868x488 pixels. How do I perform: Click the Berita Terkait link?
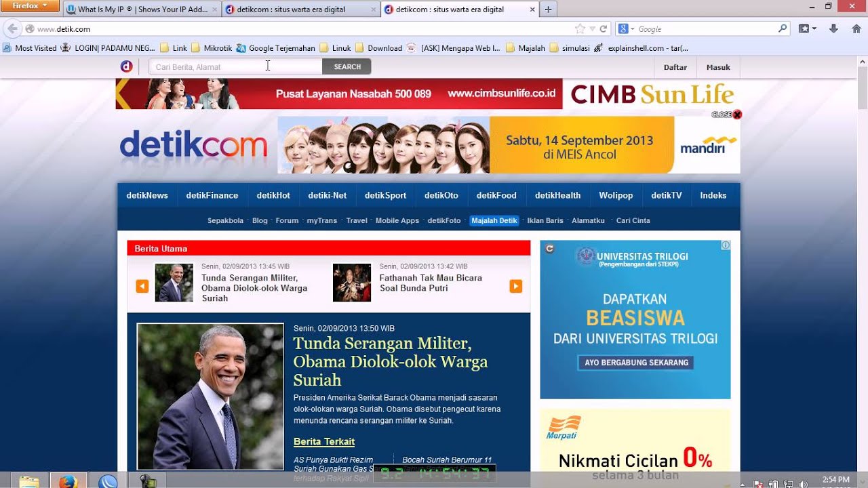point(324,442)
